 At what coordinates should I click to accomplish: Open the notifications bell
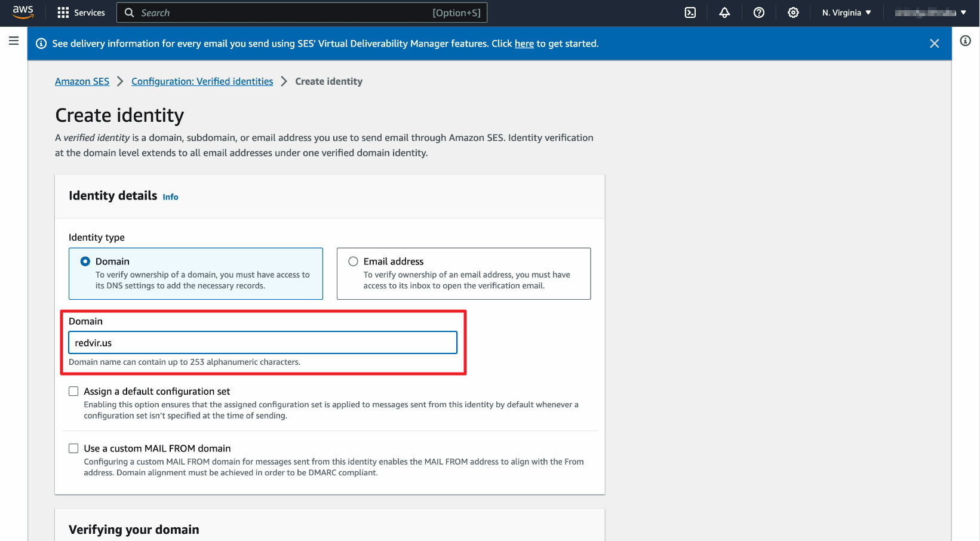[724, 13]
